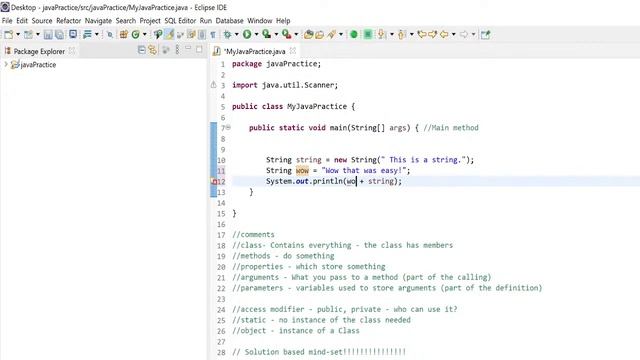Collapse the main method fold marker line 7
Image resolution: width=640 pixels, height=360 pixels.
click(x=228, y=127)
